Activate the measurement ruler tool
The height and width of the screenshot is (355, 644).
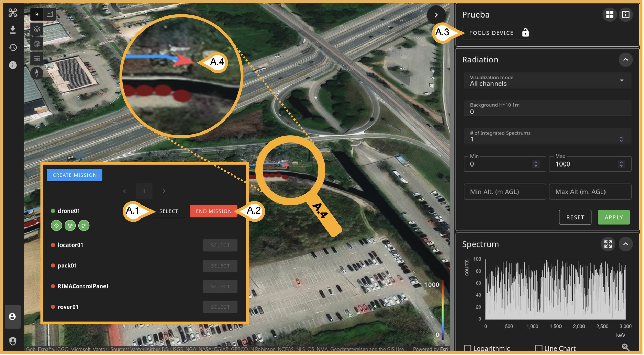(x=37, y=58)
